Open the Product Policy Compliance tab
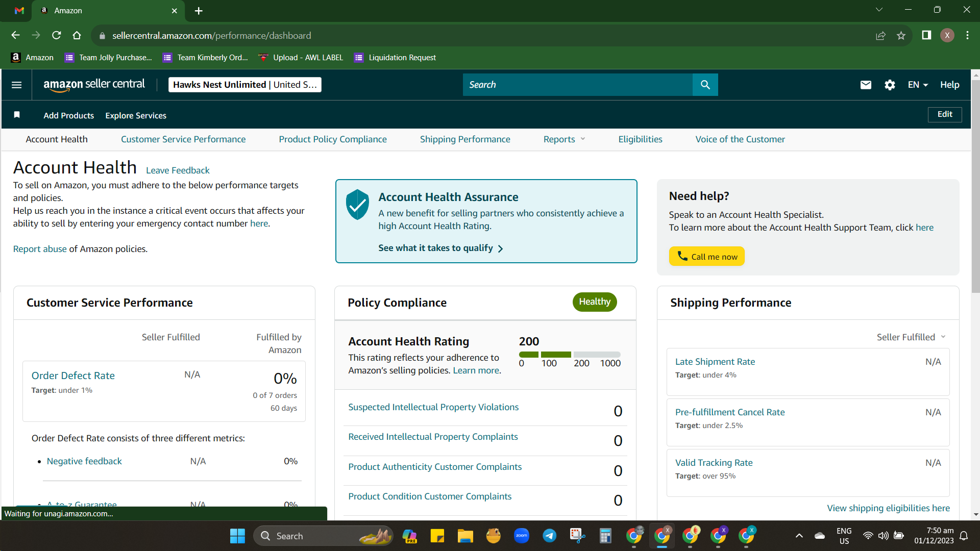Viewport: 980px width, 551px height. pyautogui.click(x=333, y=139)
